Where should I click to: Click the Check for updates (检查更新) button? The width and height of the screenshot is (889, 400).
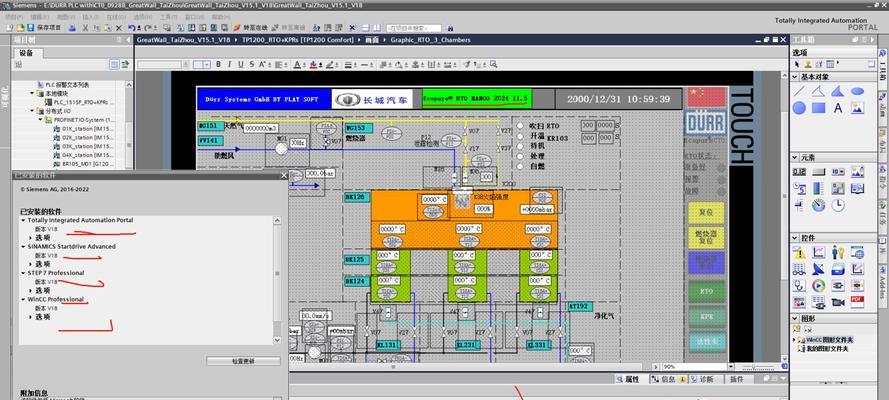pos(243,361)
